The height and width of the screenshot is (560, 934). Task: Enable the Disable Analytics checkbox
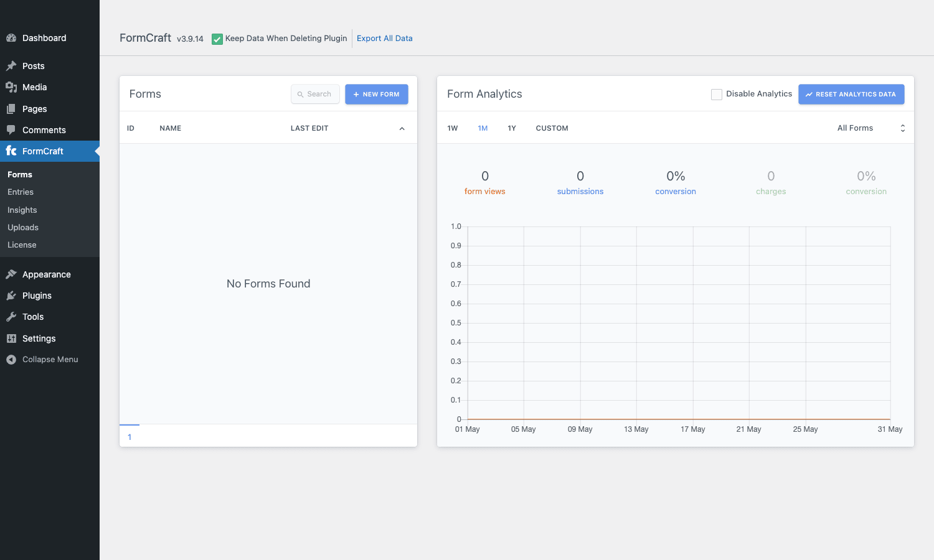[717, 95]
